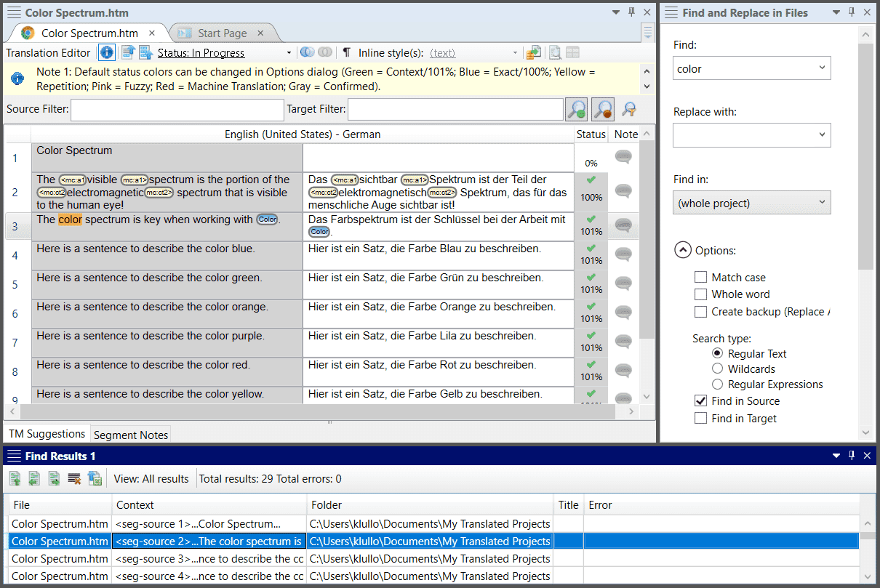Open the TM Suggestions tab
Image resolution: width=880 pixels, height=588 pixels.
[47, 434]
